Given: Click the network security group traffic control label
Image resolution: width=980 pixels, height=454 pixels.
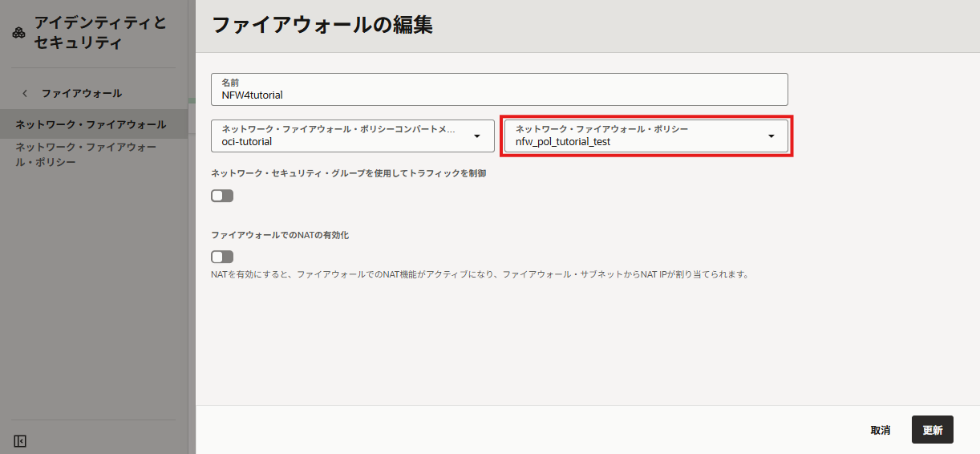Looking at the screenshot, I should click(x=348, y=173).
